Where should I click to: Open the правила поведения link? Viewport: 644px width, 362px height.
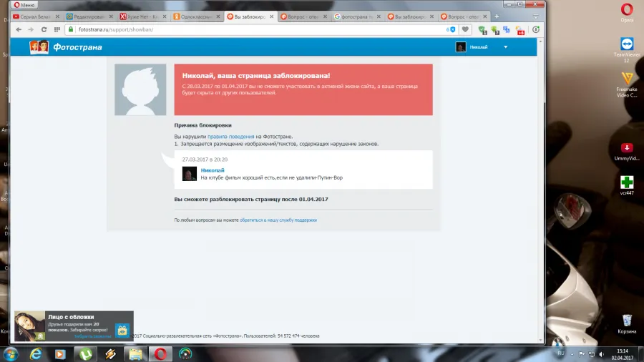[231, 137]
